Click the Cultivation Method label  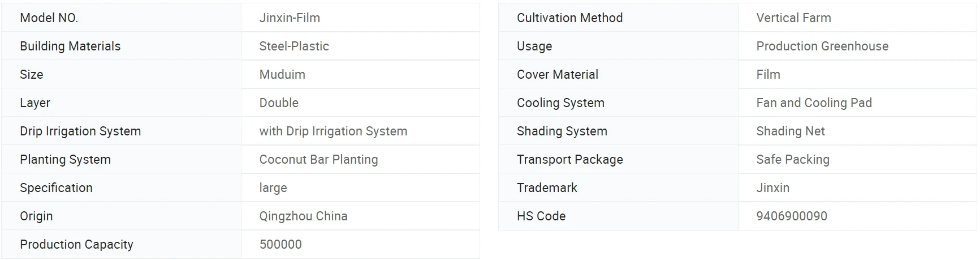tap(569, 18)
